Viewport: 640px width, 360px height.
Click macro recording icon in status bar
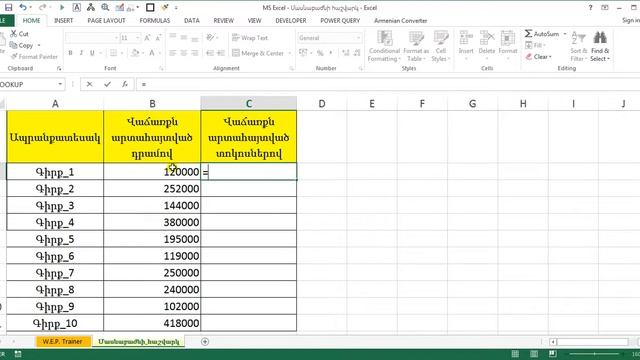[18, 353]
